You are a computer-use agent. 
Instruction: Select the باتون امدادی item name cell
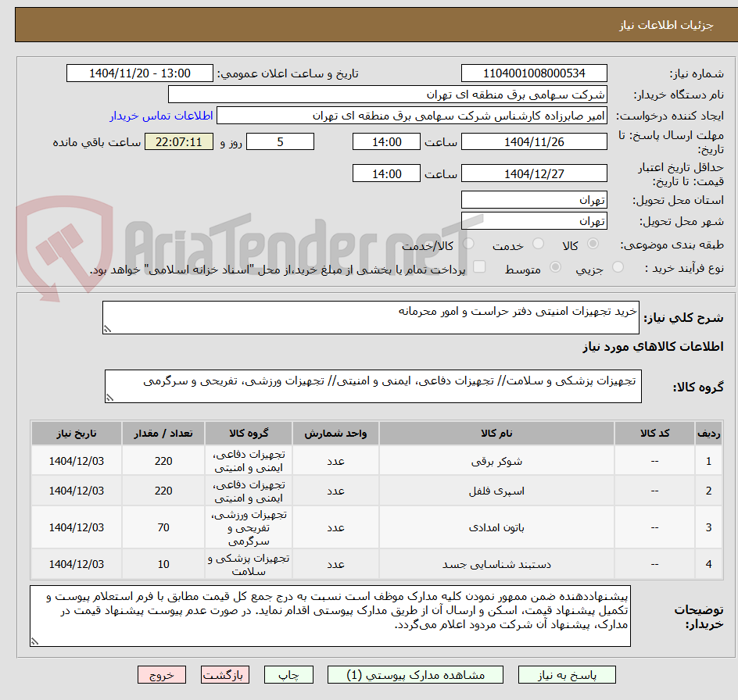[496, 527]
